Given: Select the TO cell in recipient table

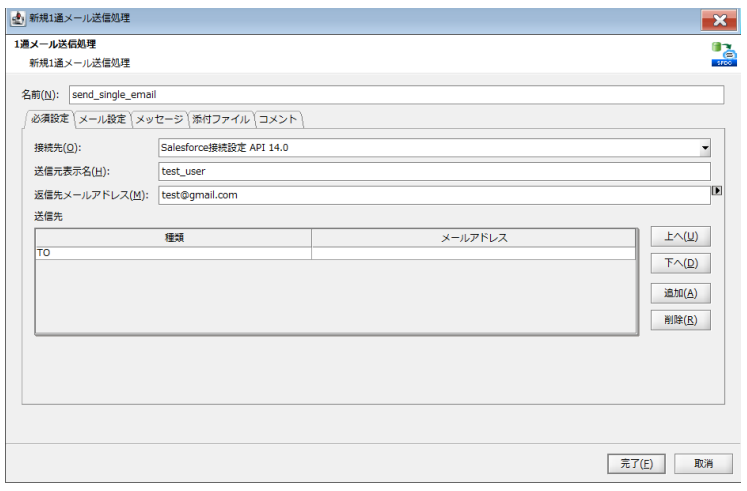Looking at the screenshot, I should pyautogui.click(x=173, y=254).
